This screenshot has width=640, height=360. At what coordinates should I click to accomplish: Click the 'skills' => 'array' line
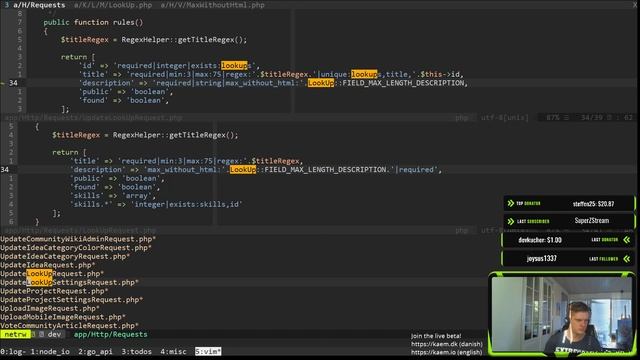coord(113,196)
